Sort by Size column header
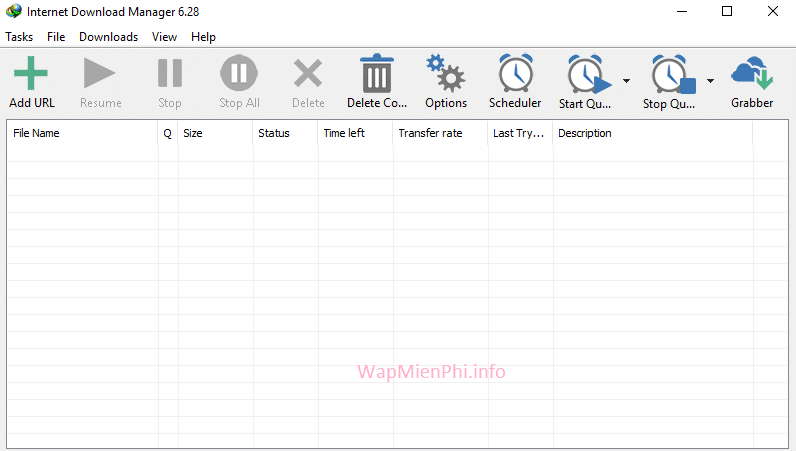 [x=215, y=133]
